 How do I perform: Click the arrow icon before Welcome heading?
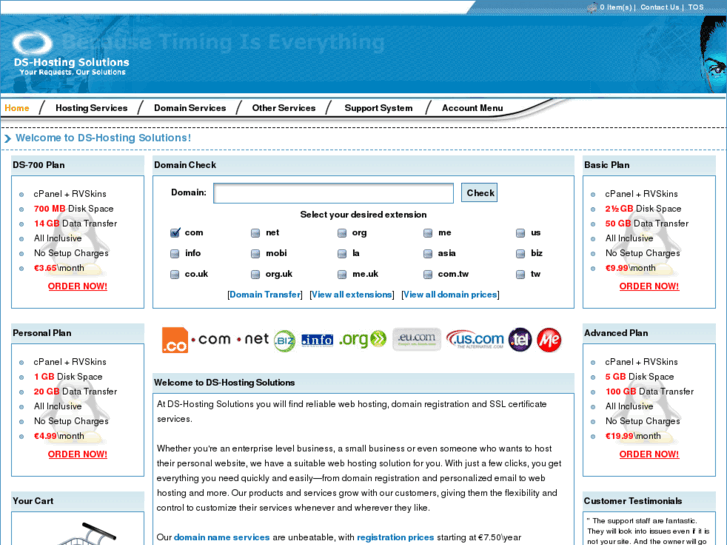click(x=7, y=138)
